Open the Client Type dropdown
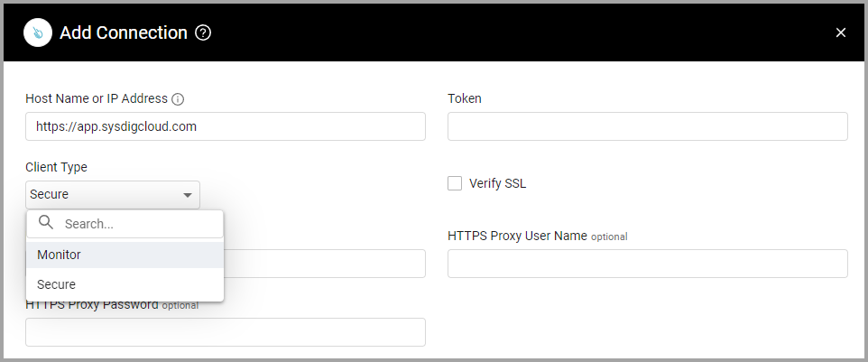868x362 pixels. 113,195
